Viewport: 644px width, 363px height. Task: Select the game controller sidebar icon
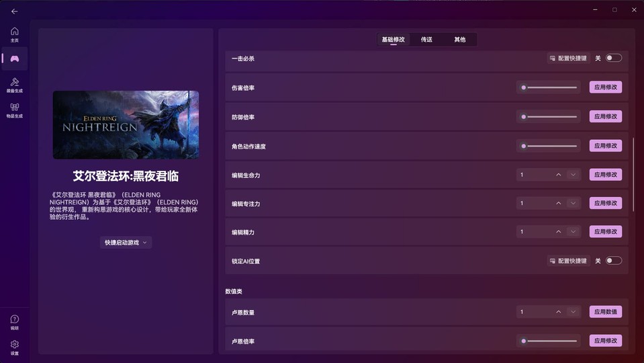coord(14,58)
